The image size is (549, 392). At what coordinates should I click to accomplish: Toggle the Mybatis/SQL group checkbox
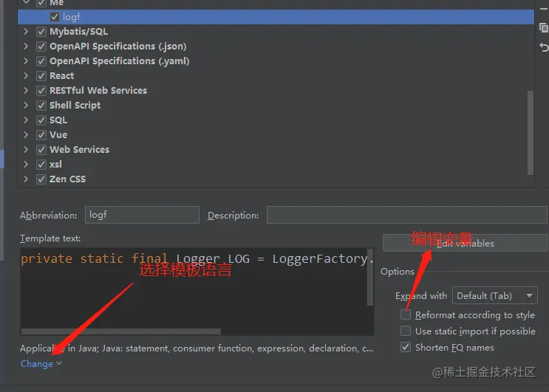(41, 32)
